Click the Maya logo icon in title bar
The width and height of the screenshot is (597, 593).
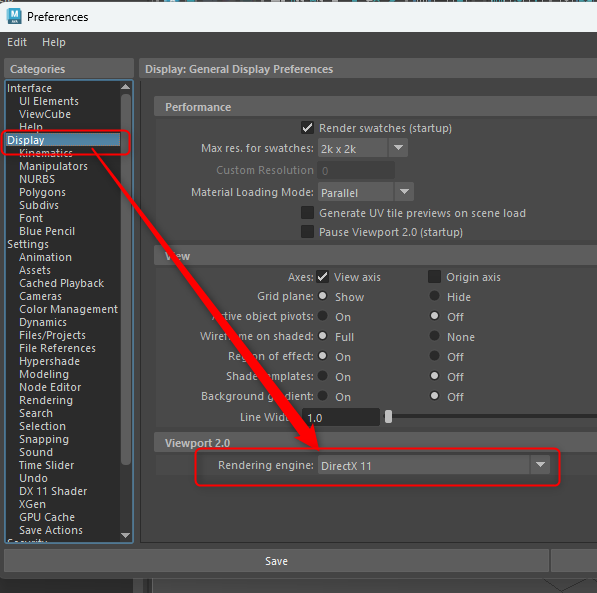click(x=14, y=16)
